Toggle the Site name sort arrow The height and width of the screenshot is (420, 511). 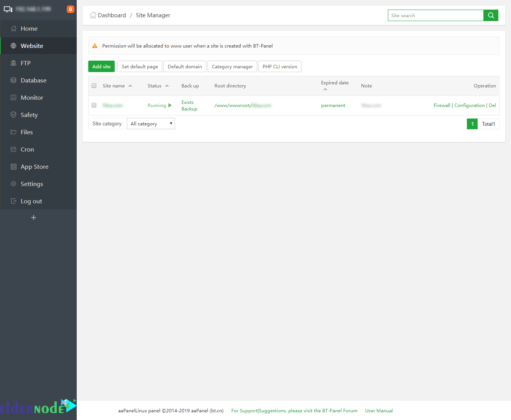(130, 86)
